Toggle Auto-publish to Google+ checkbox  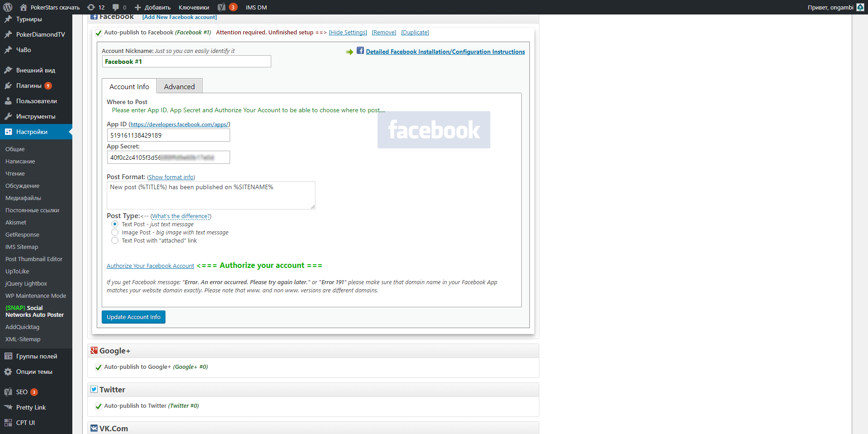(x=99, y=367)
